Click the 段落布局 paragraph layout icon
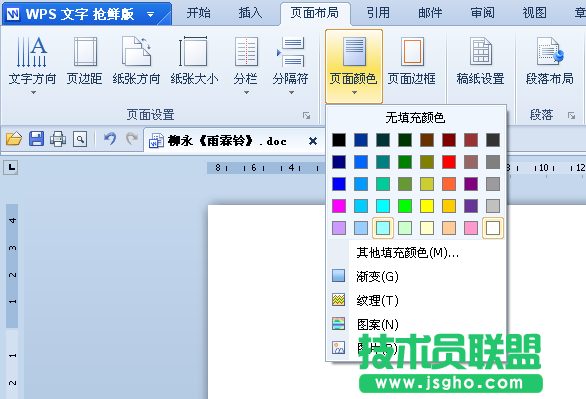This screenshot has width=586, height=399. [550, 51]
